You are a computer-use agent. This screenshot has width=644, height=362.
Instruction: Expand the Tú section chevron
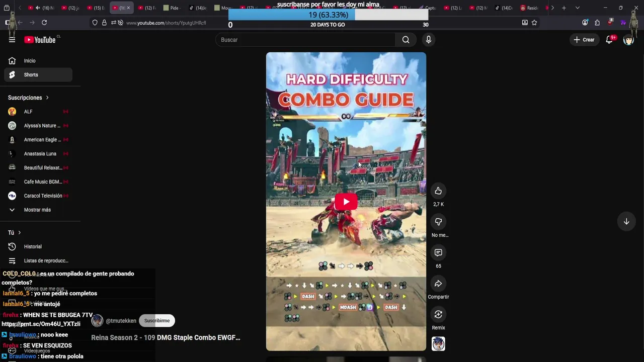click(19, 233)
